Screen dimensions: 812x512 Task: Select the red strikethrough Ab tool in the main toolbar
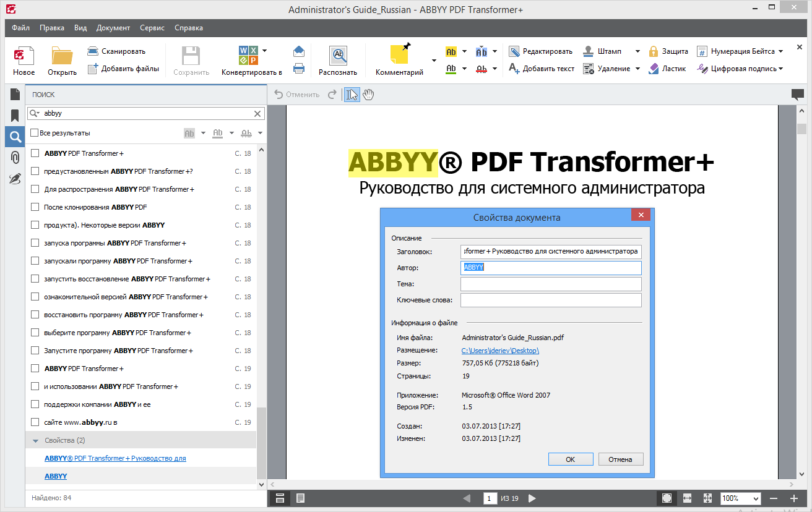482,69
